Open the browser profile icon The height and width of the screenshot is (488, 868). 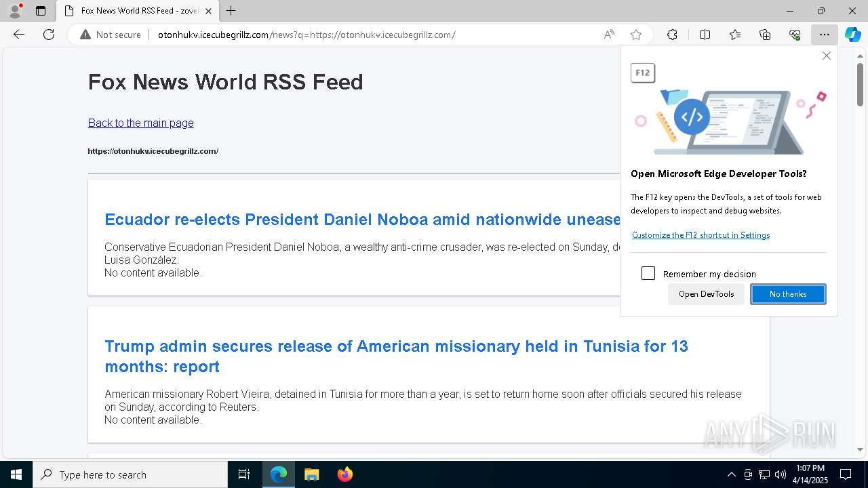[x=15, y=11]
